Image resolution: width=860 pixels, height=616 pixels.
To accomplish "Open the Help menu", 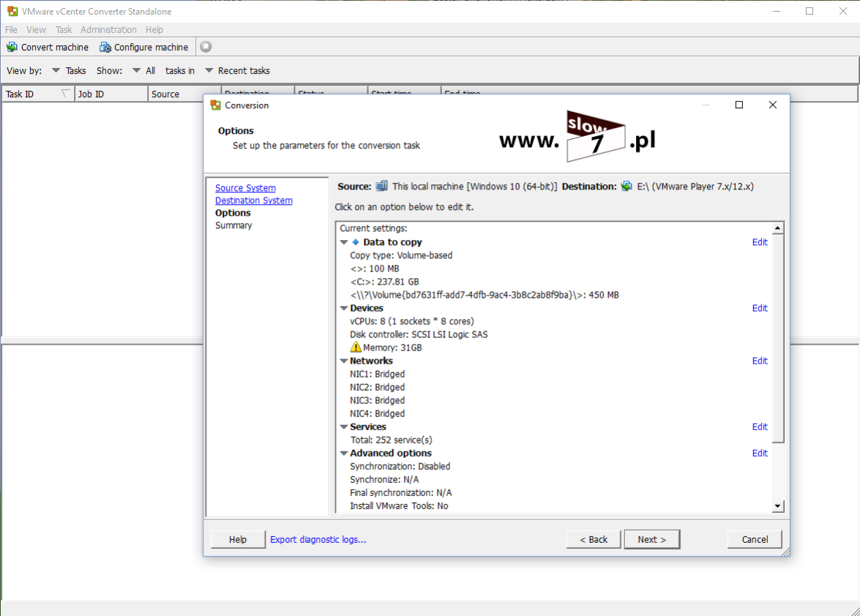I will click(154, 29).
